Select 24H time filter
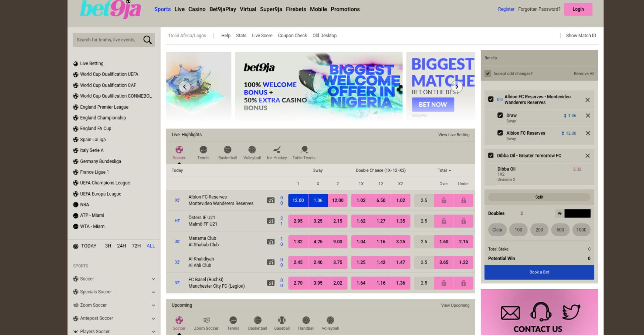The image size is (644, 335). click(x=121, y=246)
